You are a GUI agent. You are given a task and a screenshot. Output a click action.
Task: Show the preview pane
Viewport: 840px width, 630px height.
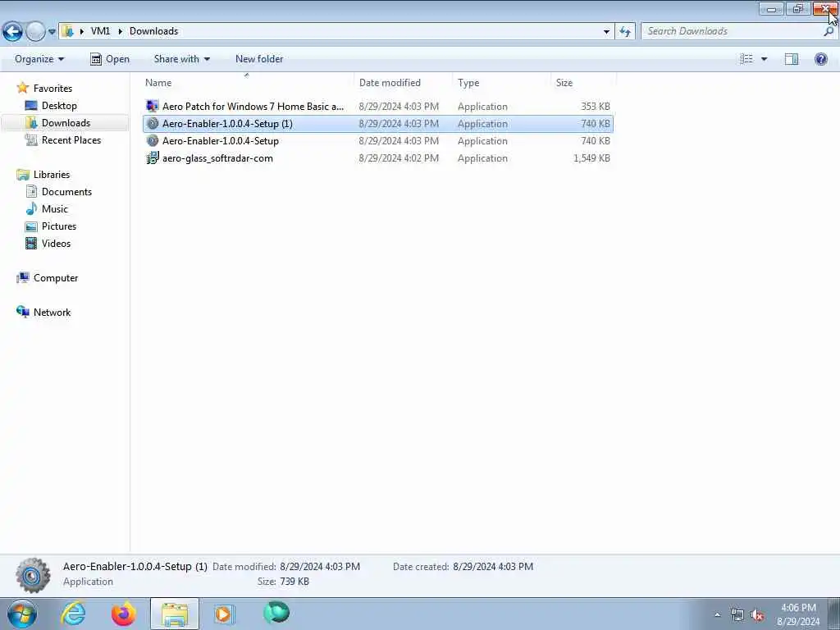tap(792, 59)
